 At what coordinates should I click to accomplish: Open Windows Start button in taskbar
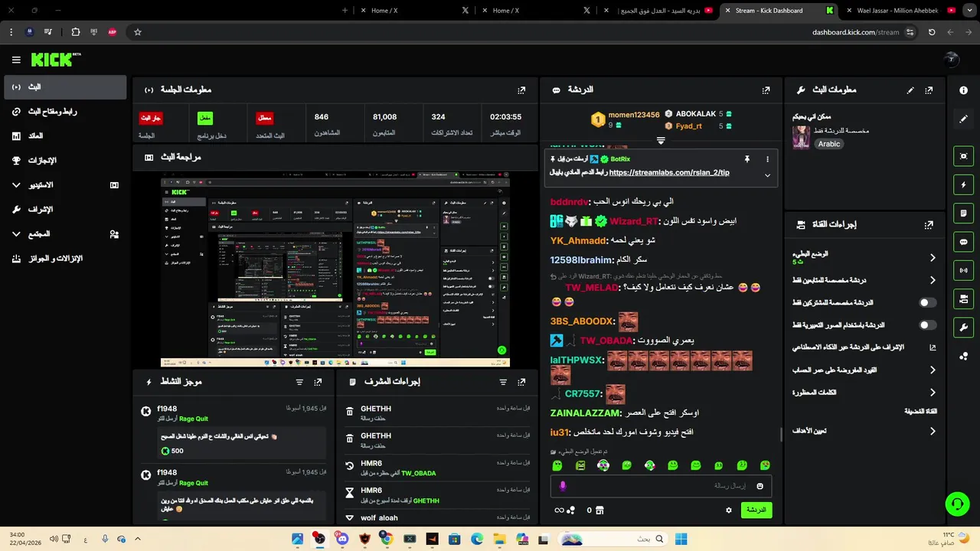[681, 539]
